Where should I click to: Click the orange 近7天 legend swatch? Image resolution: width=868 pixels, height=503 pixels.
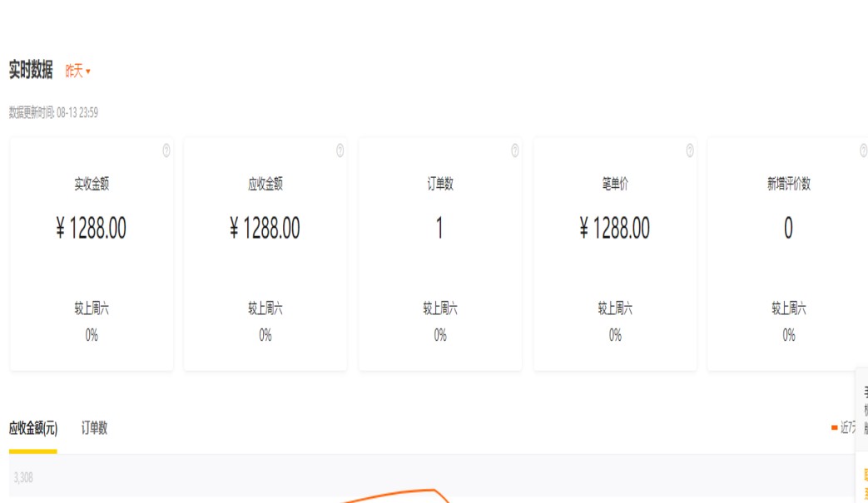(834, 427)
